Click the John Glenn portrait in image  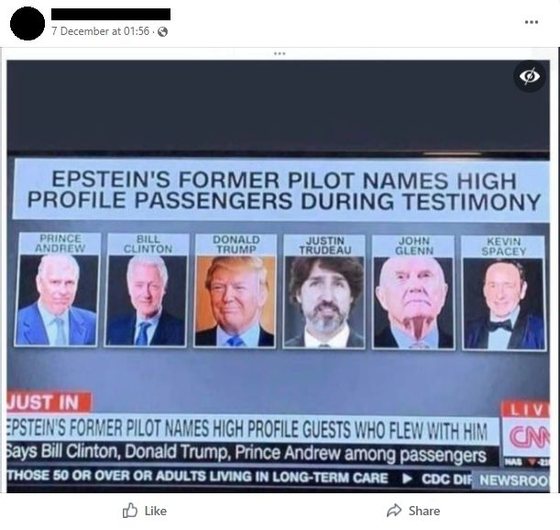click(414, 303)
